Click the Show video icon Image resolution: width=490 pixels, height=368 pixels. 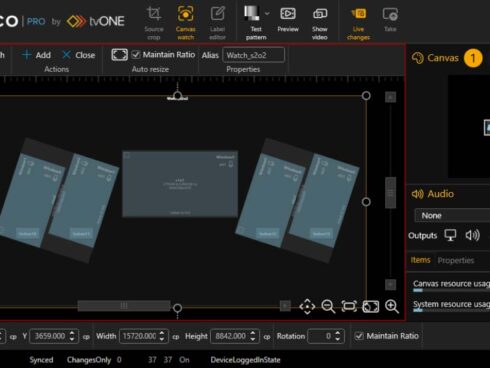pyautogui.click(x=320, y=14)
